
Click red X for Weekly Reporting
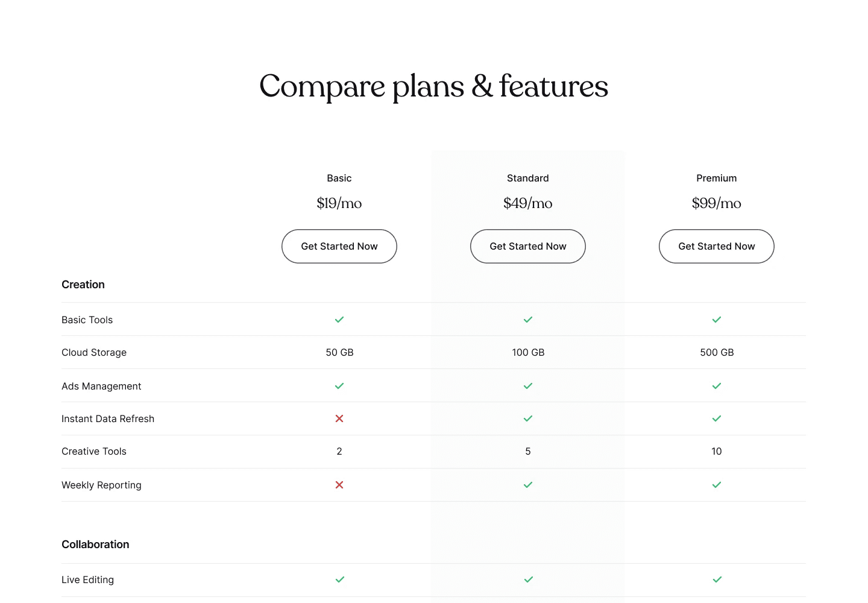click(339, 485)
